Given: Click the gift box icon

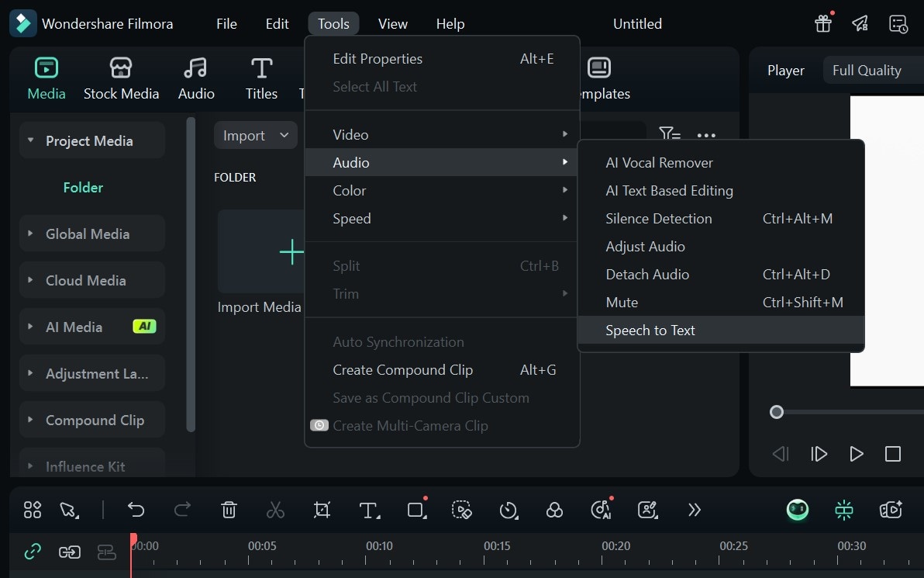Looking at the screenshot, I should point(823,23).
